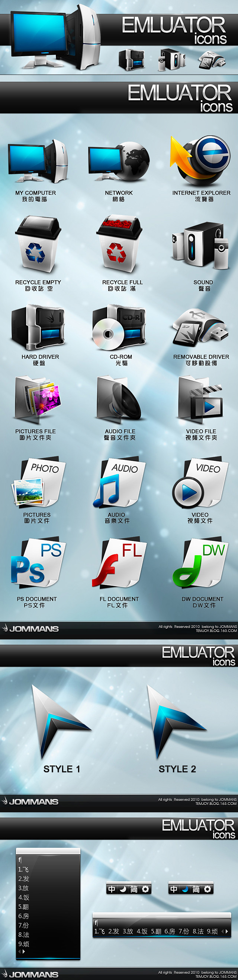Select candidate 4.饭 in the vertical list
The image size is (238, 980).
pyautogui.click(x=23, y=897)
